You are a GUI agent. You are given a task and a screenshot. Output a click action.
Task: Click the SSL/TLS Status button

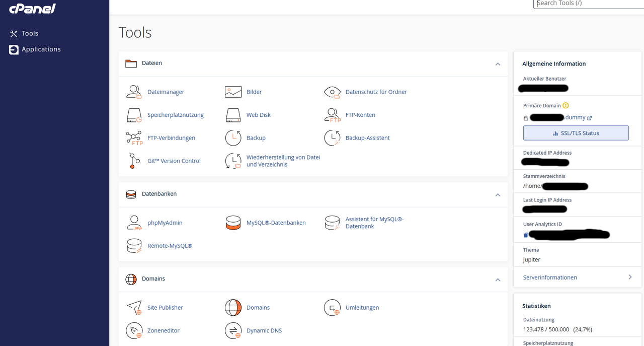click(576, 133)
